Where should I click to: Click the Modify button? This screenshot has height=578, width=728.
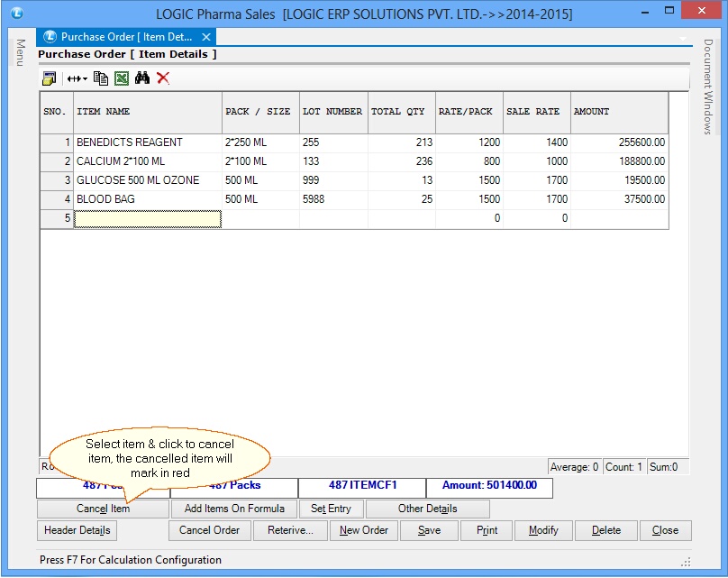pos(543,530)
